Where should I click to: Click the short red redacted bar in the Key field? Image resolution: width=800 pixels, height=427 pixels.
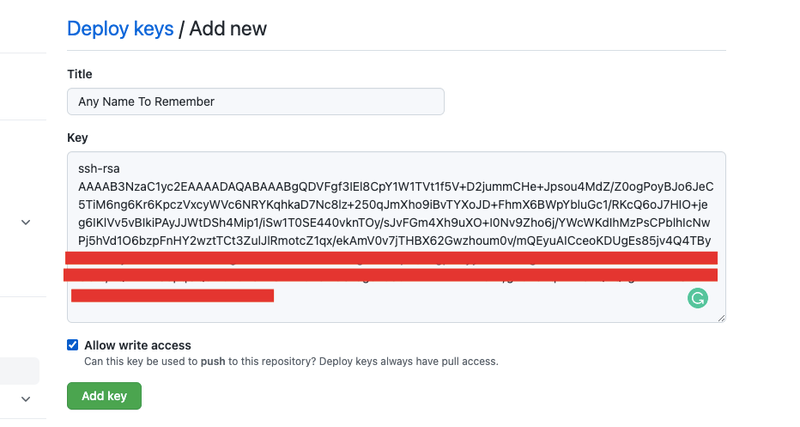tap(172, 295)
